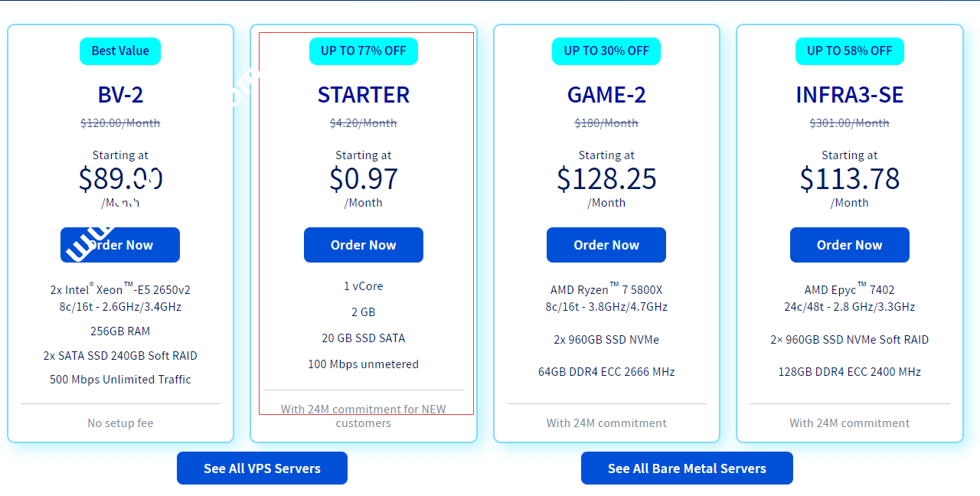Select the AMD Ryzen 7 5800X spec line
The width and height of the screenshot is (980, 496).
pos(606,290)
